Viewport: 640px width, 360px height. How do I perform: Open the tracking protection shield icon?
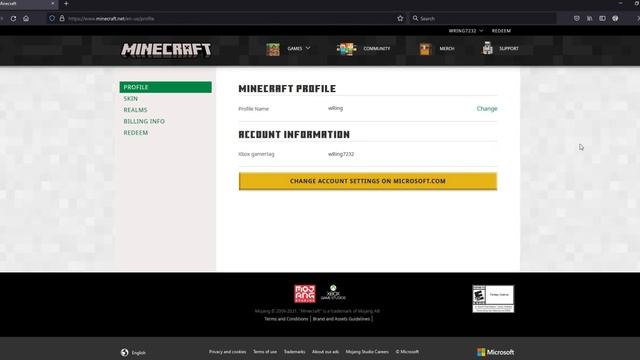pos(52,18)
